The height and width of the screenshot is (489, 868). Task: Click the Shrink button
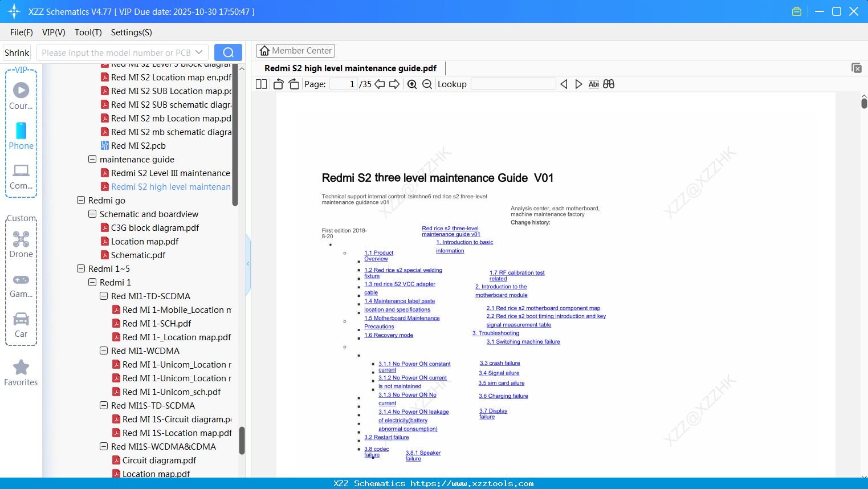17,52
